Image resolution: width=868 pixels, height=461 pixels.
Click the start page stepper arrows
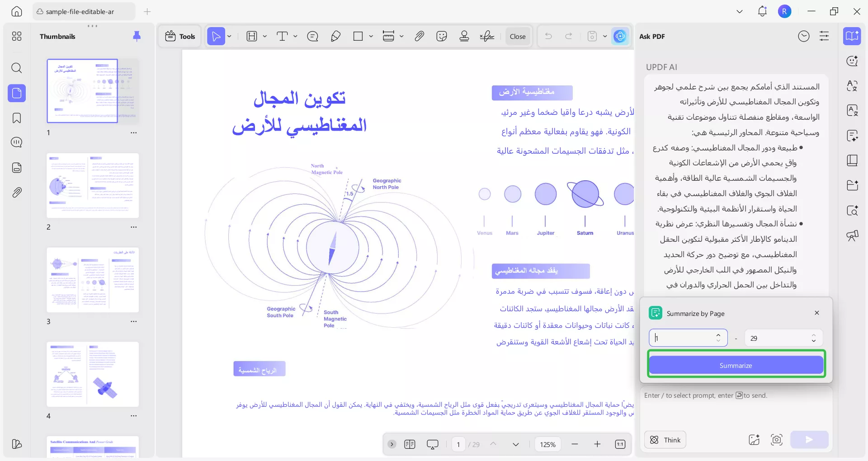click(x=718, y=338)
